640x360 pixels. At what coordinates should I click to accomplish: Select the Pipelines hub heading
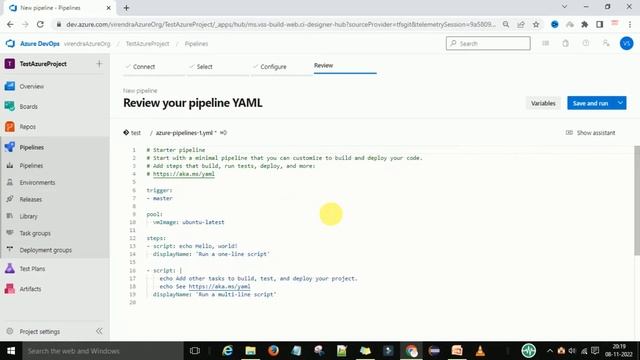(31, 147)
